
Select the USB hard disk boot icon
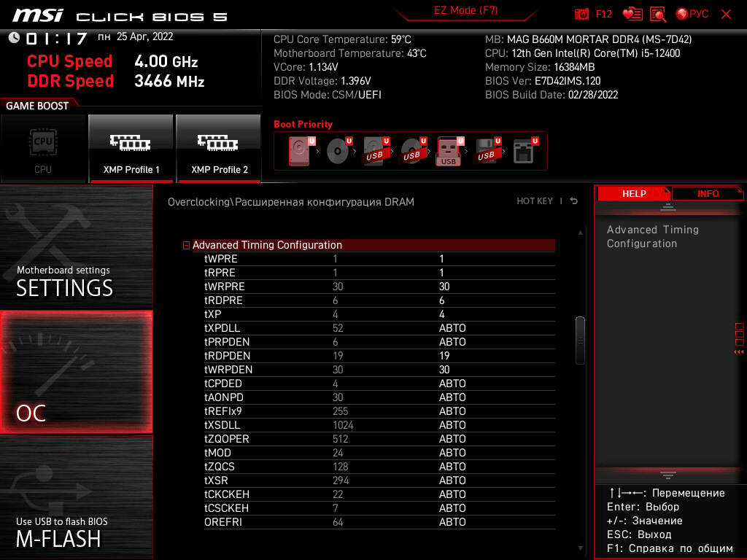pos(376,151)
